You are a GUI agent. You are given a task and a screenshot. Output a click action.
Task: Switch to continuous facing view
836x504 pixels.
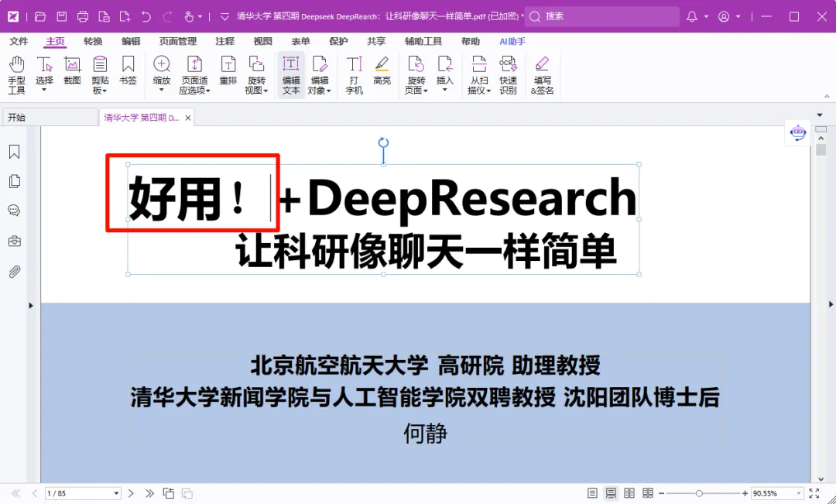(648, 493)
